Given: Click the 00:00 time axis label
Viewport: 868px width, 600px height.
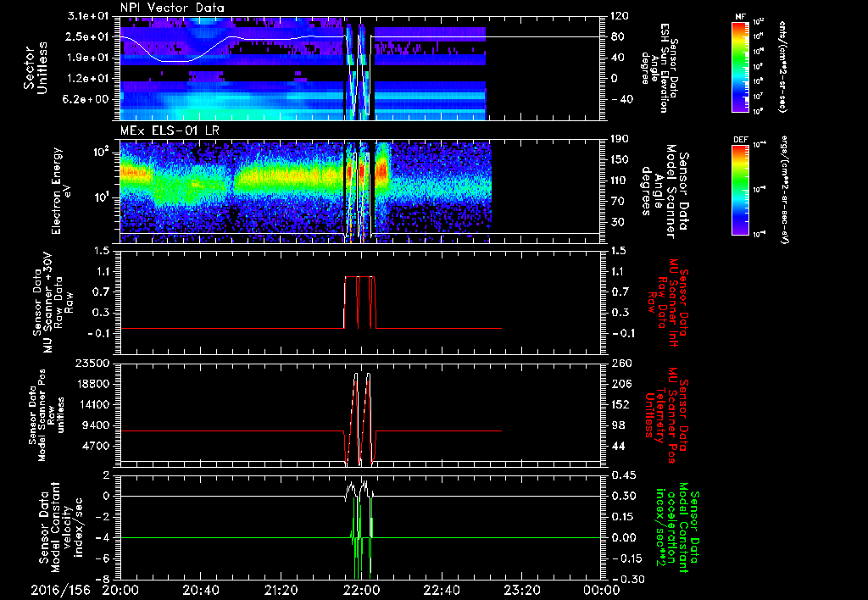Looking at the screenshot, I should click(601, 590).
